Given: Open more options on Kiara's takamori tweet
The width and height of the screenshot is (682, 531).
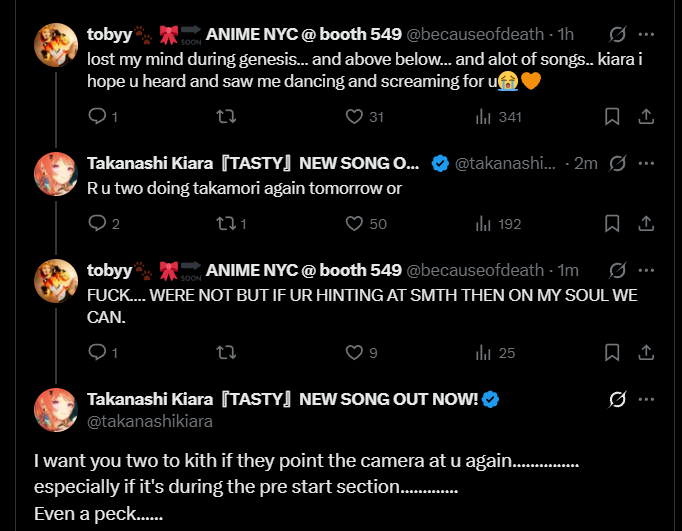Looking at the screenshot, I should tap(646, 163).
